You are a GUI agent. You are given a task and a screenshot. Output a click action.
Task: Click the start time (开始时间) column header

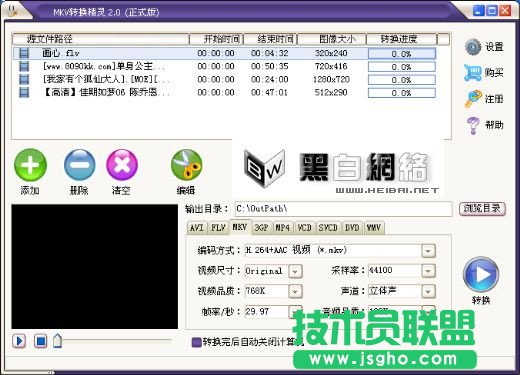point(217,39)
